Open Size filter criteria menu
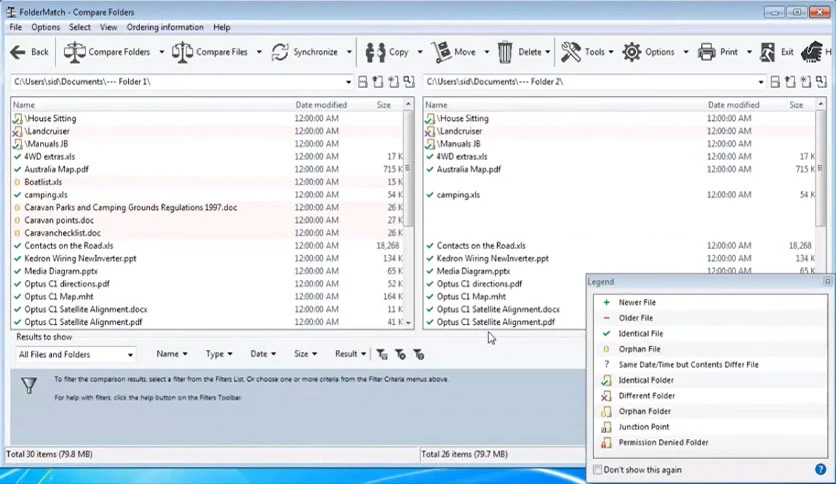 (x=306, y=354)
